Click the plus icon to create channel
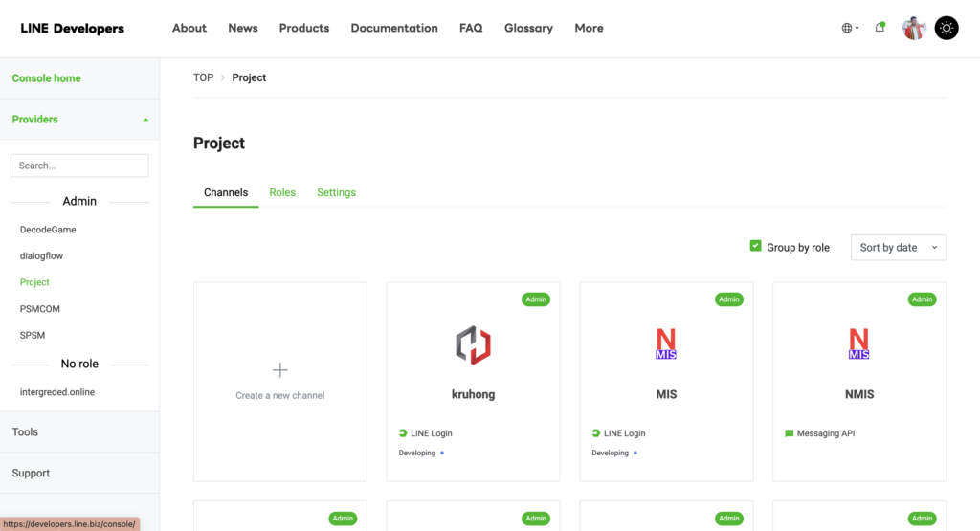Image resolution: width=980 pixels, height=531 pixels. tap(280, 370)
